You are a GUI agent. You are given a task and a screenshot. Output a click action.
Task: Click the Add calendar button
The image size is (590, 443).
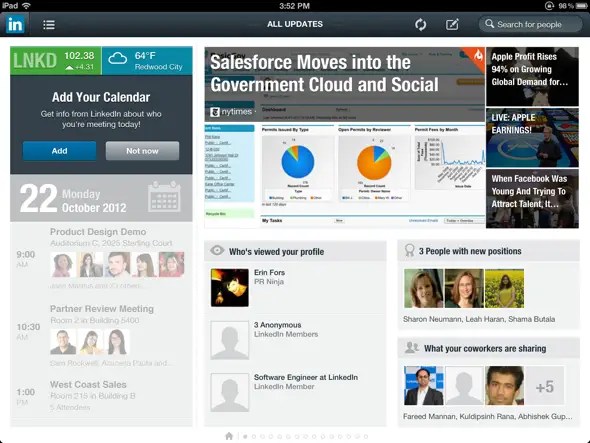point(59,151)
